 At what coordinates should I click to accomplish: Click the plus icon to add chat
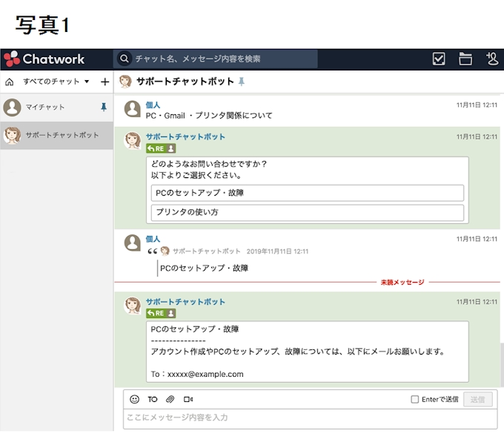point(105,82)
